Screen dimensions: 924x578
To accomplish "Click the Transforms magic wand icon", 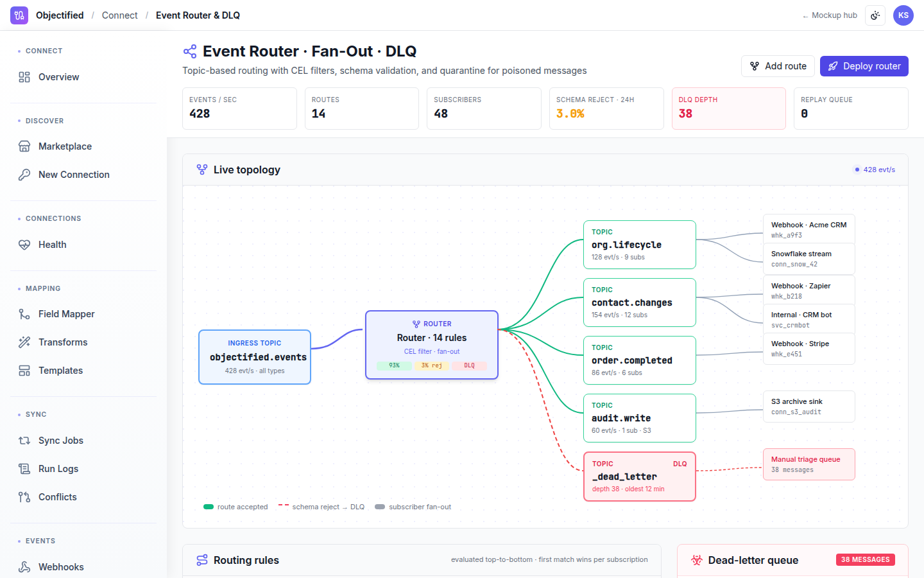I will click(x=24, y=342).
